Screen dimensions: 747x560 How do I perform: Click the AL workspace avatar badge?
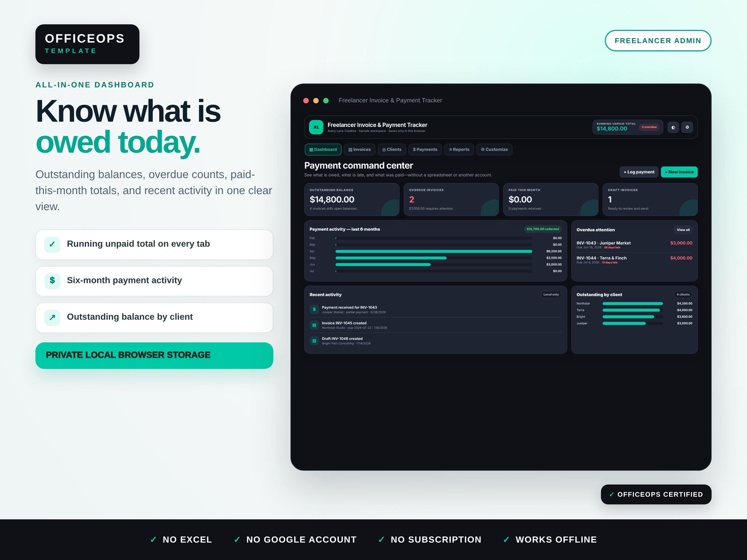[x=316, y=127]
